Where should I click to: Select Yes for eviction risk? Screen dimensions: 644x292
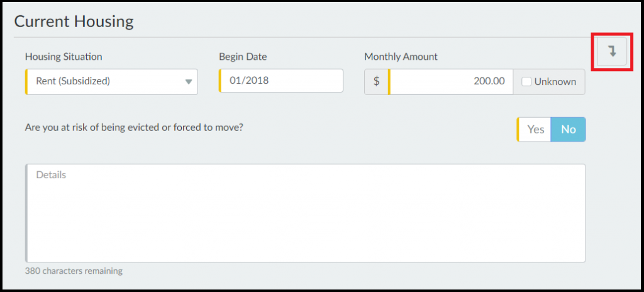(x=535, y=130)
